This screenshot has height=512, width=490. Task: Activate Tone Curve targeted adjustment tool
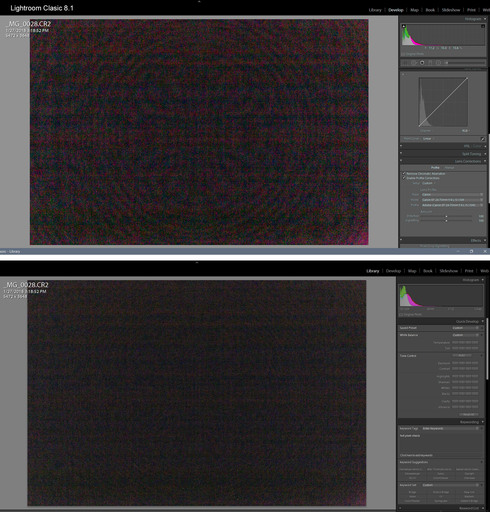(x=404, y=74)
